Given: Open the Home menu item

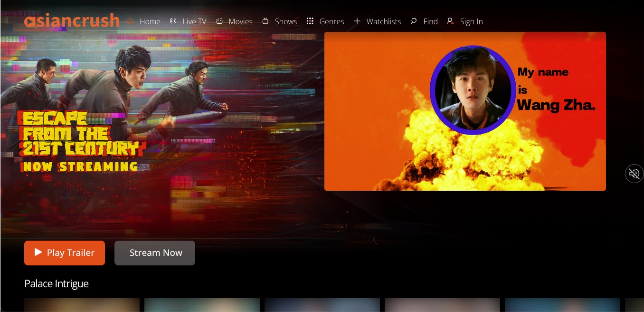Looking at the screenshot, I should (x=150, y=21).
